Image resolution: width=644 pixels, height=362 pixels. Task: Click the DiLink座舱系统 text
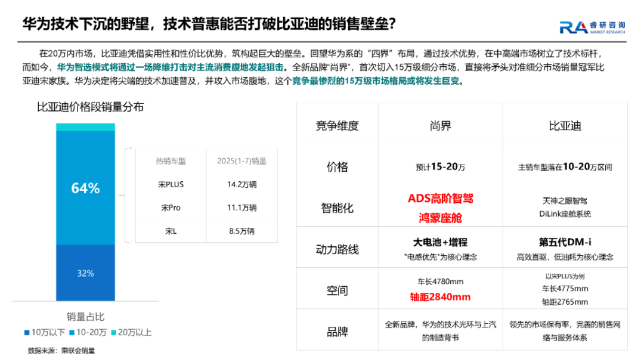point(565,214)
